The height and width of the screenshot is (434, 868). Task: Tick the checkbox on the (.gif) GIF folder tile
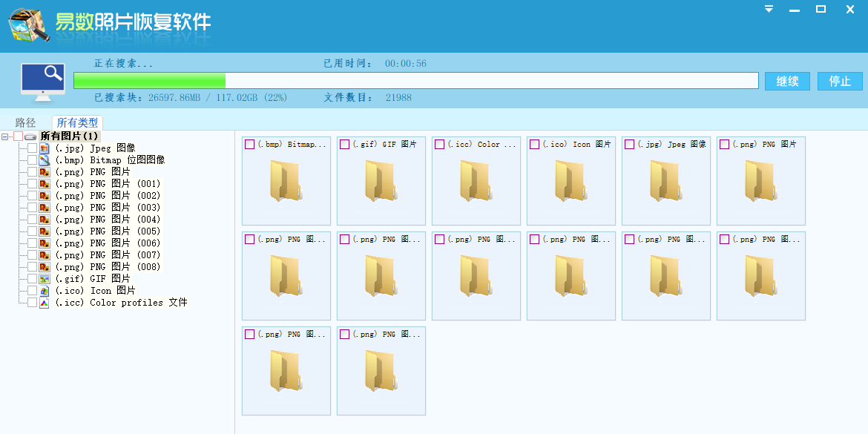(344, 145)
